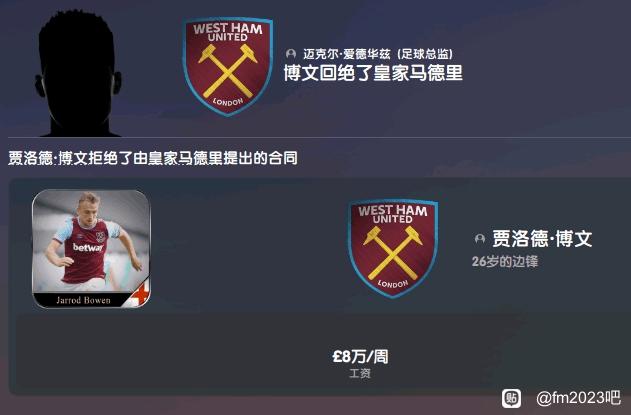Open Jarrod Bowen player photo card
Viewport: 631px width, 415px height.
pos(91,249)
